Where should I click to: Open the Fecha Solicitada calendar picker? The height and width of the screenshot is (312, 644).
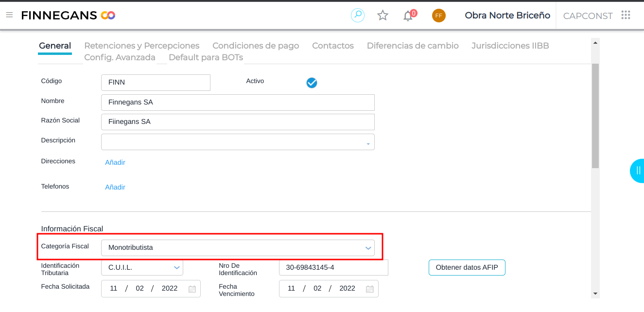(192, 289)
